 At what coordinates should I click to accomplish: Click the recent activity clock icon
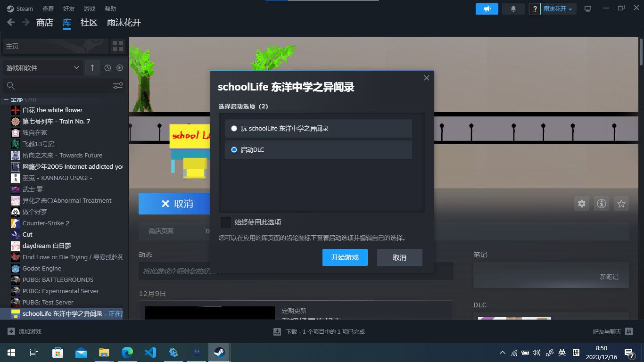(107, 68)
